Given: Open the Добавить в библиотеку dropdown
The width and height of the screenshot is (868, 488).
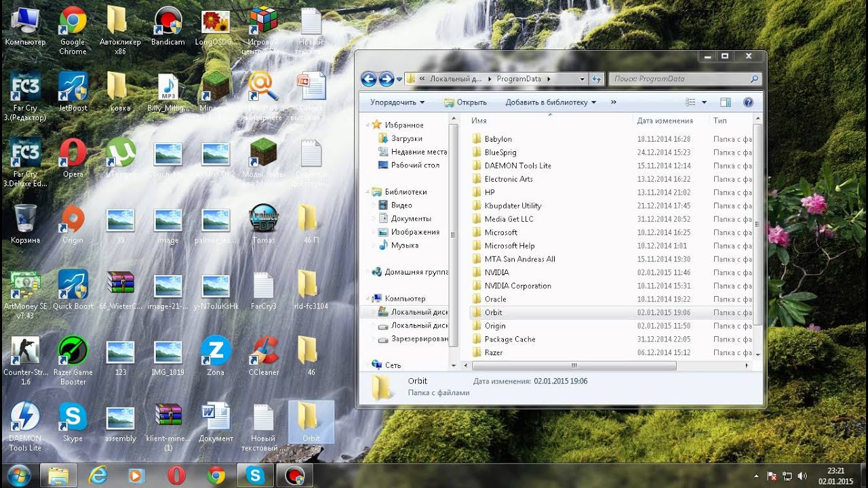Looking at the screenshot, I should (x=551, y=102).
